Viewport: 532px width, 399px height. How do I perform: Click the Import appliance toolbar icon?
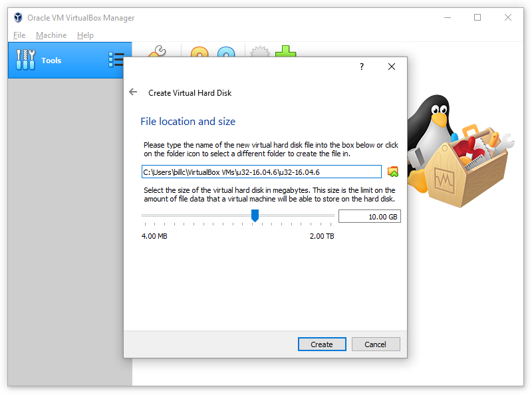click(x=199, y=53)
